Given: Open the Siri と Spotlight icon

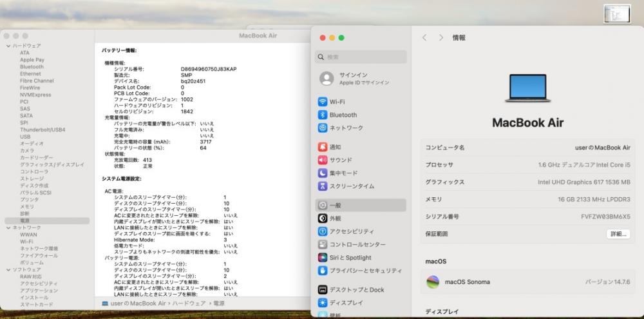Looking at the screenshot, I should pyautogui.click(x=323, y=258).
